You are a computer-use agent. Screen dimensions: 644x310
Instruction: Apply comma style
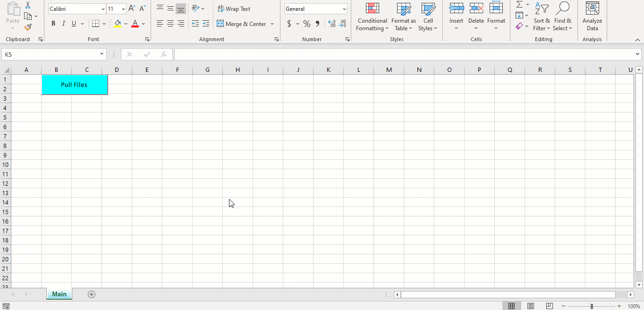point(317,24)
